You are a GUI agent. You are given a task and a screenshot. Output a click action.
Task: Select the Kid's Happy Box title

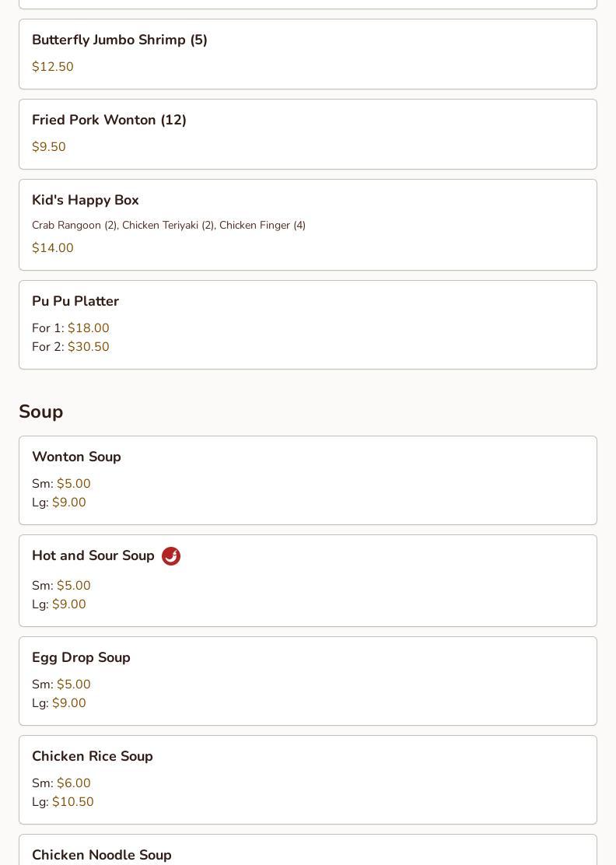86,200
